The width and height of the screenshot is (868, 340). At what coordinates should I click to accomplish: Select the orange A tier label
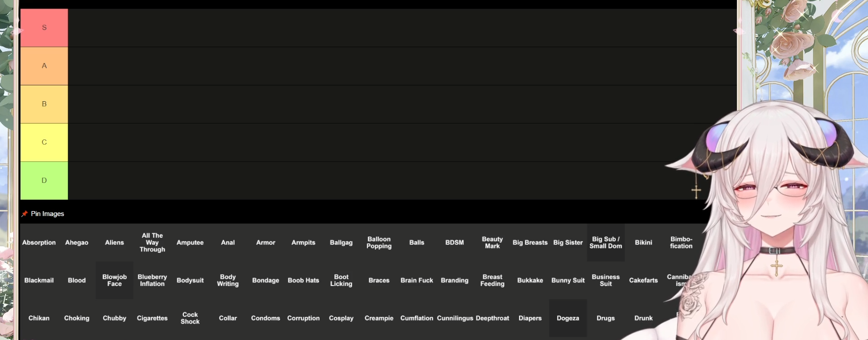coord(44,66)
